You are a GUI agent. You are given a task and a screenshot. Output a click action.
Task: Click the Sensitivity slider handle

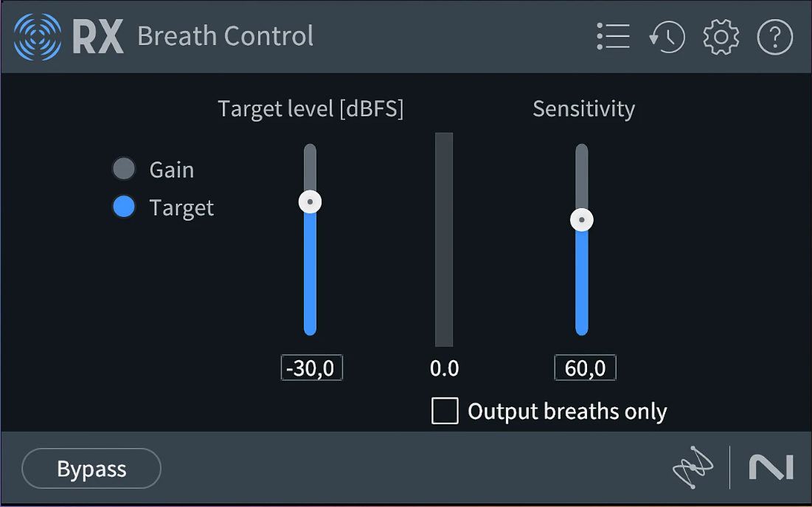(582, 219)
